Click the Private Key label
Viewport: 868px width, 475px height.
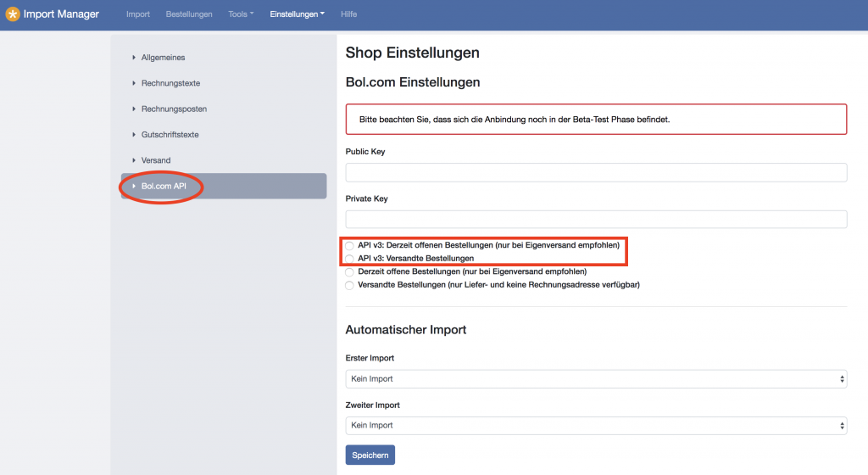(x=366, y=198)
